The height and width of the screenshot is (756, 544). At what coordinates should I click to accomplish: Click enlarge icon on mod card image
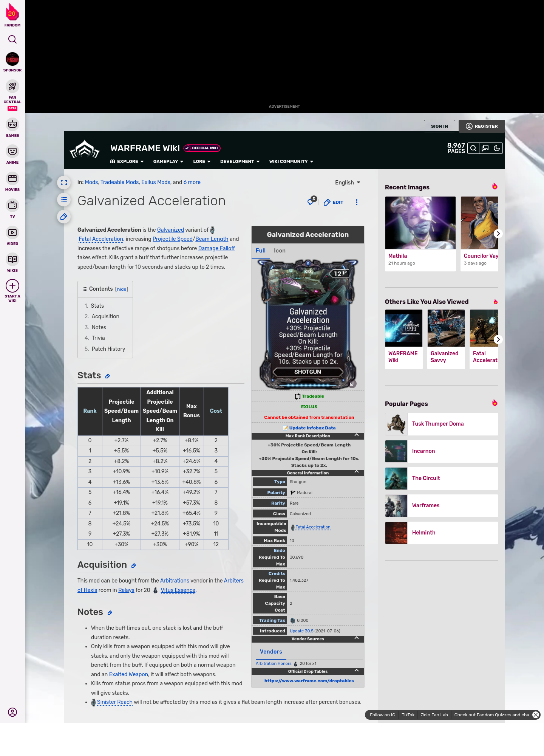pyautogui.click(x=352, y=384)
